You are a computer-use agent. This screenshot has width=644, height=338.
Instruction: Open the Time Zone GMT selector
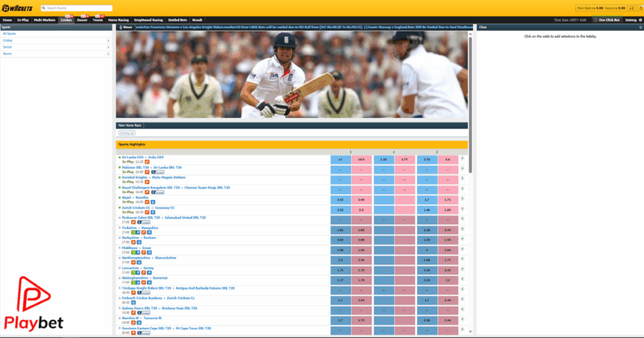point(570,19)
